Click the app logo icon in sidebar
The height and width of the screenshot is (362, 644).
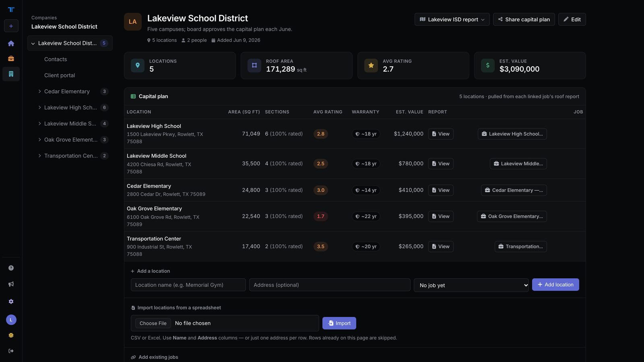(11, 10)
